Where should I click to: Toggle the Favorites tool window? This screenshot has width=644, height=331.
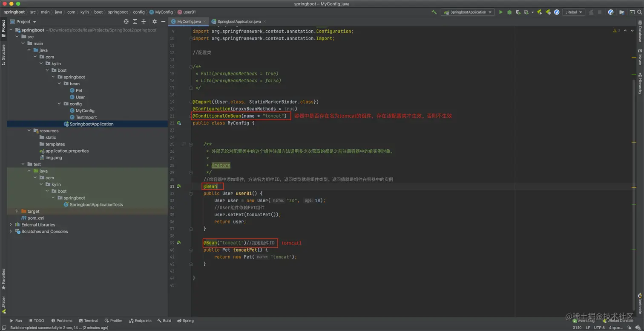tap(3, 279)
